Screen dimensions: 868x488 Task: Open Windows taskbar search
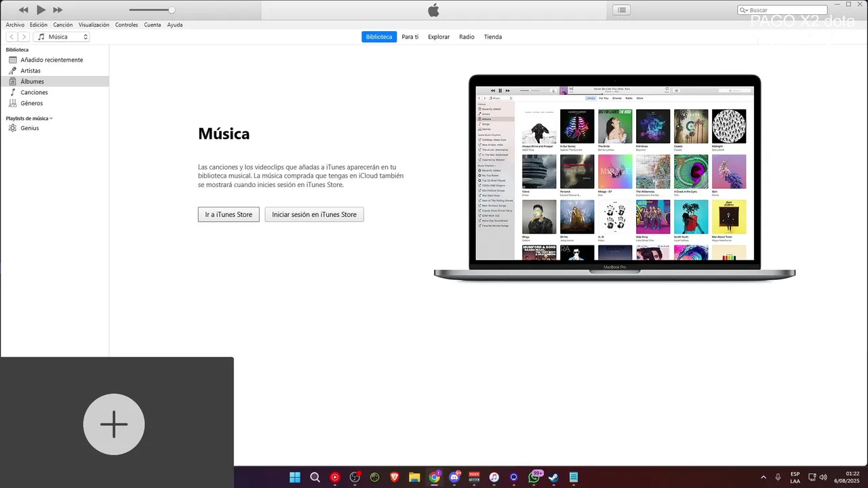pos(315,477)
